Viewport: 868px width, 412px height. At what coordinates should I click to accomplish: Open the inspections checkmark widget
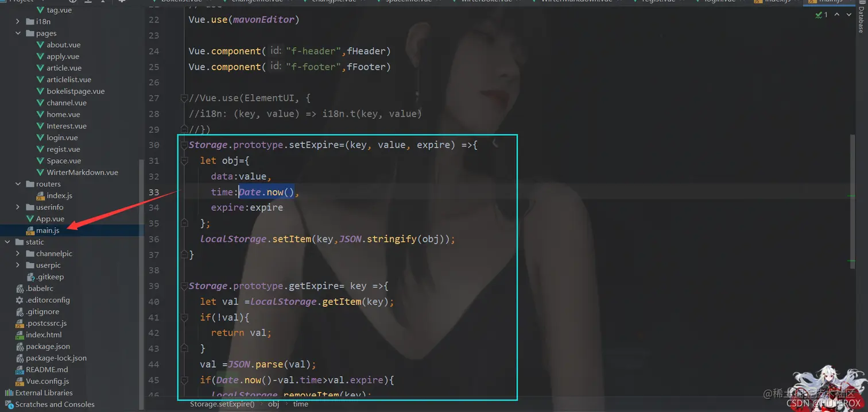[821, 15]
